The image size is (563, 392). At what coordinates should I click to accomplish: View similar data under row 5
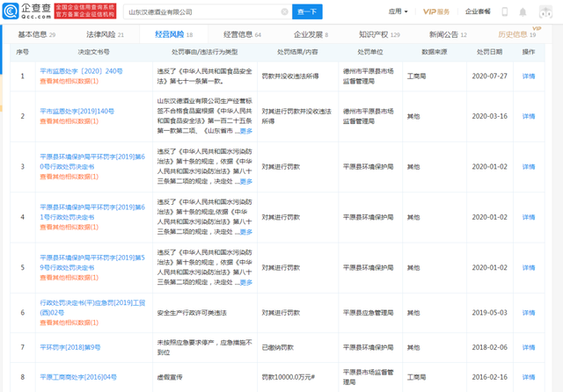click(x=69, y=278)
